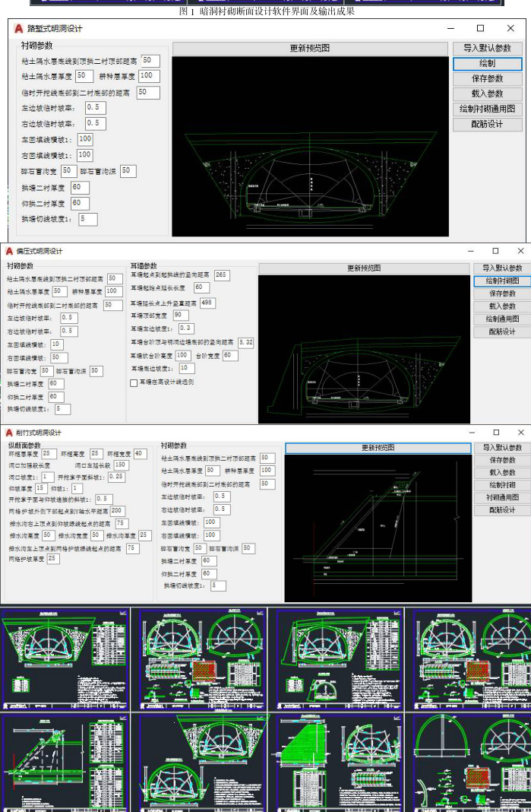Click the 环框宽度 input field

click(140, 454)
